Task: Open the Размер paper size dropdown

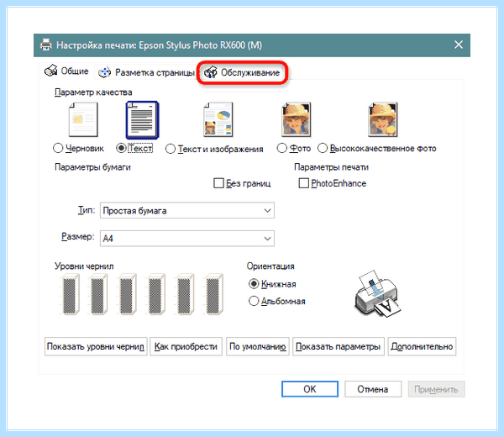Action: click(187, 239)
